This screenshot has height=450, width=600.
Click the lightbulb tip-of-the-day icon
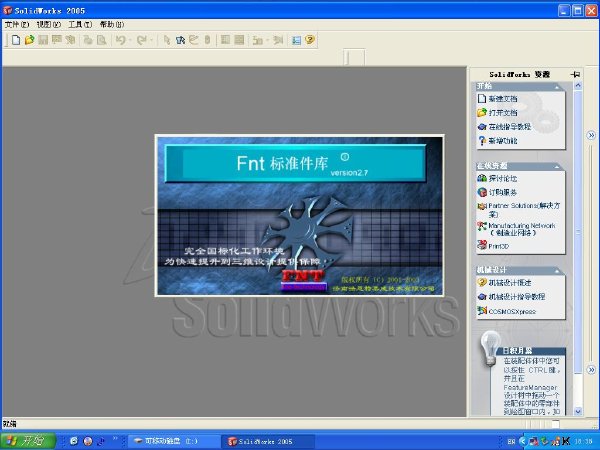click(x=490, y=348)
